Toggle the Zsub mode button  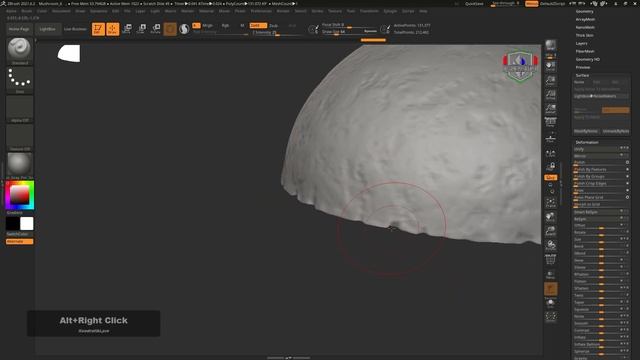[x=274, y=25]
